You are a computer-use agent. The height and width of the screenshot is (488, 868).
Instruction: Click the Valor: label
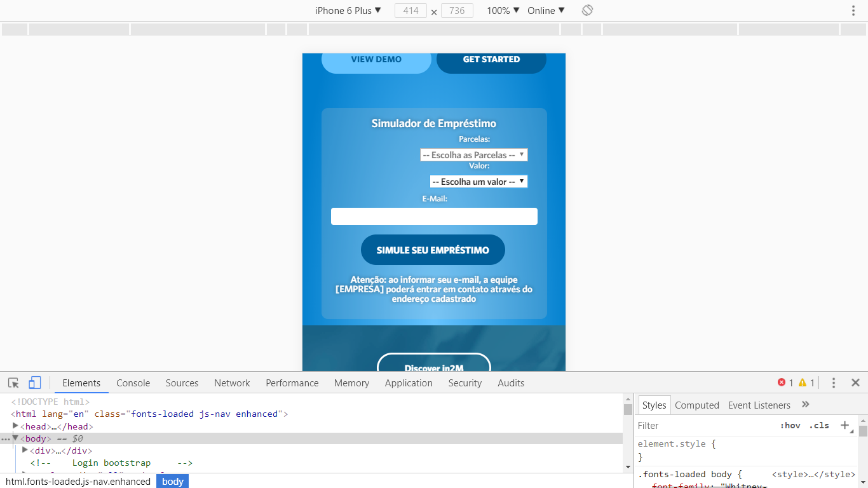(x=479, y=166)
